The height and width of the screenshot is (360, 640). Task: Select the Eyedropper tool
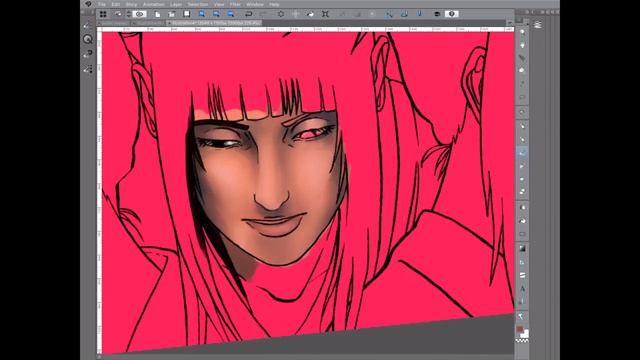pyautogui.click(x=522, y=111)
